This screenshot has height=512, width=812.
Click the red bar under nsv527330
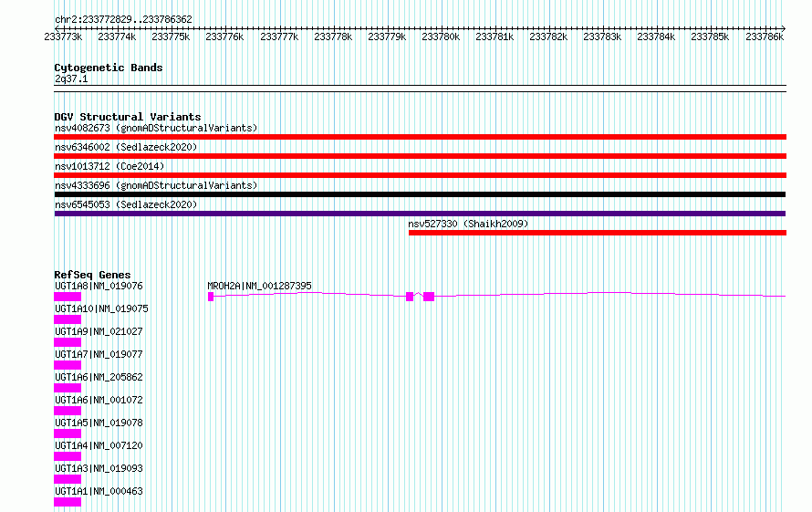tap(597, 233)
